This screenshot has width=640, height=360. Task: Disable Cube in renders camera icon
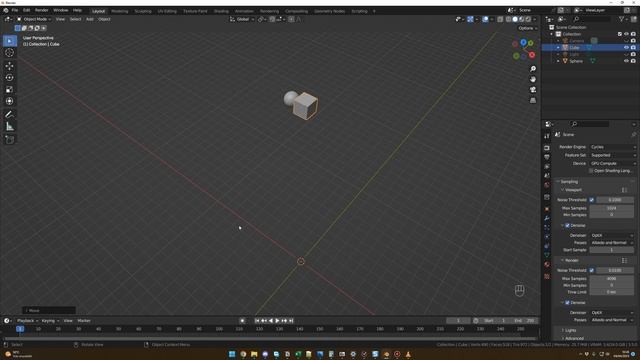tap(633, 48)
